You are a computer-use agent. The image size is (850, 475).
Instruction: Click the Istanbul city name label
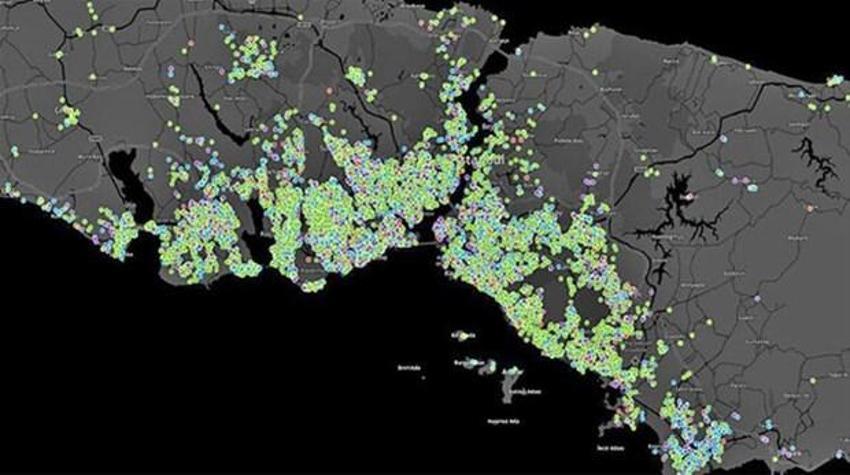486,161
